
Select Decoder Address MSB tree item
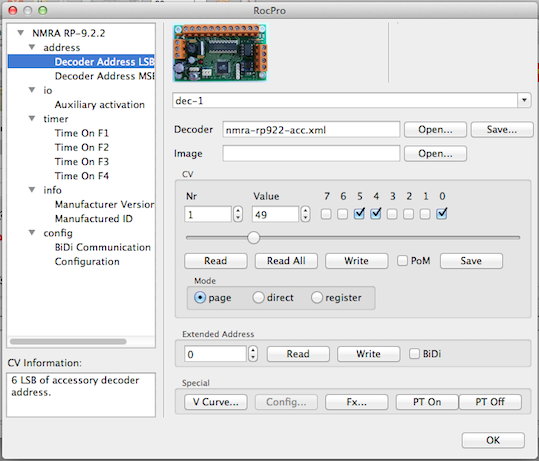(x=104, y=76)
